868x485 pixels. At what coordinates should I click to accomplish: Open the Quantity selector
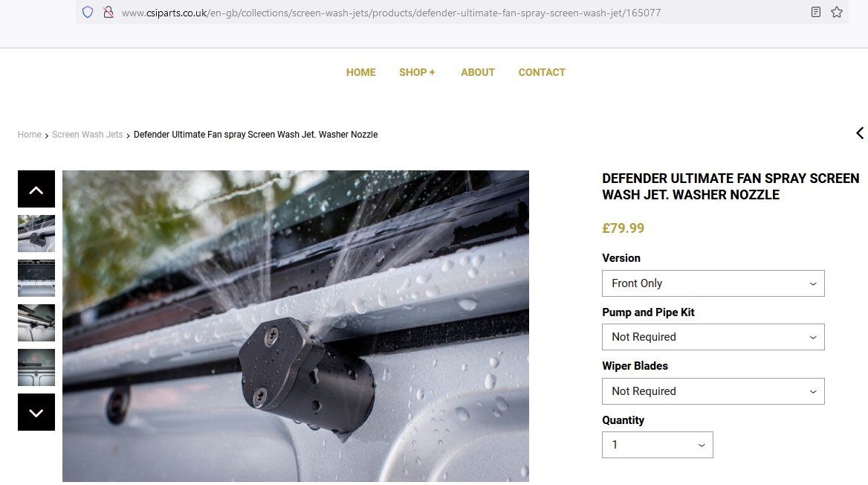point(657,445)
